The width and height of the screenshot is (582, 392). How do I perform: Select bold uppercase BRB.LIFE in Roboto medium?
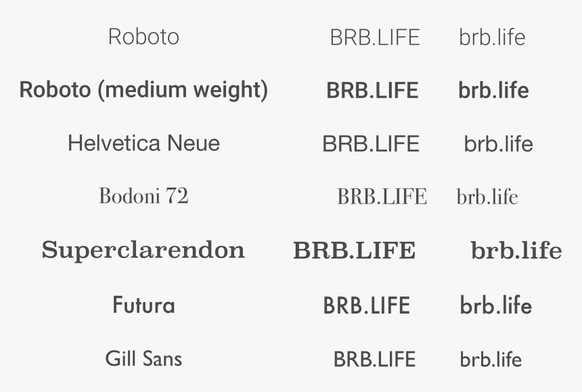(372, 91)
